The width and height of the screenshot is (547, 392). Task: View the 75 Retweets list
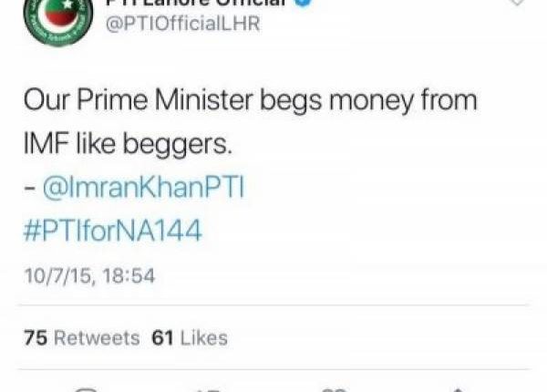(x=82, y=338)
